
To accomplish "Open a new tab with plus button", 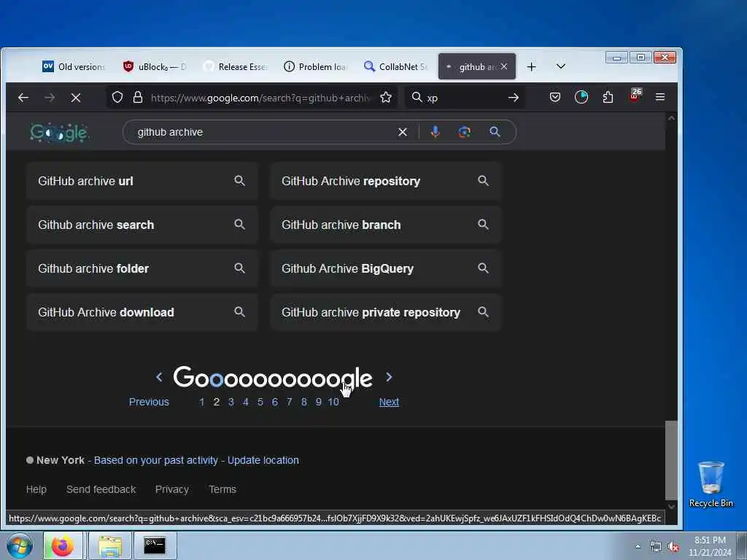I will [x=532, y=66].
